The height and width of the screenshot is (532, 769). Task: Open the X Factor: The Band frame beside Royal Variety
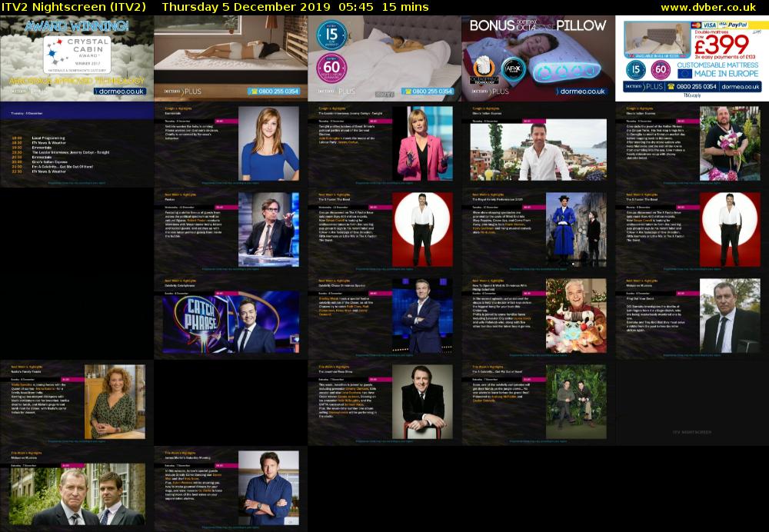[x=692, y=231]
